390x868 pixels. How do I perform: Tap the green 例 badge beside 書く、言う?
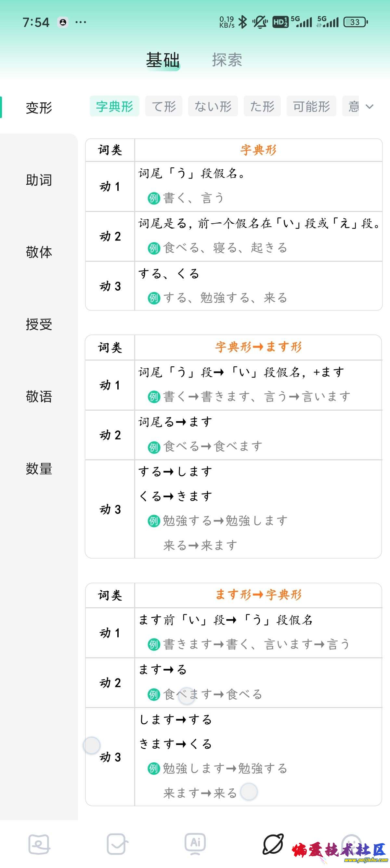click(x=154, y=198)
